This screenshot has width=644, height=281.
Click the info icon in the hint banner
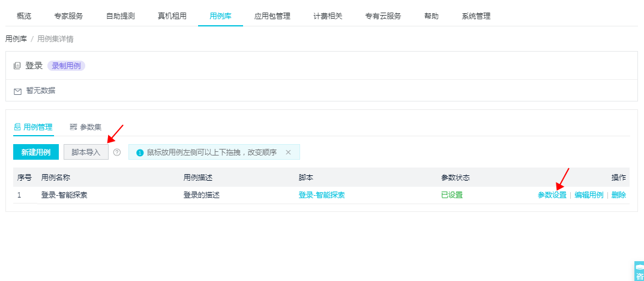pyautogui.click(x=140, y=153)
